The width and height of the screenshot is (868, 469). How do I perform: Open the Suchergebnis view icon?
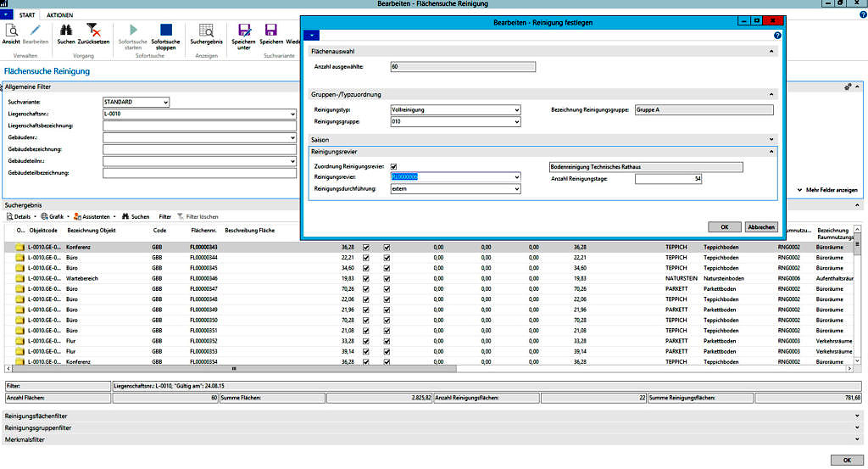tap(206, 32)
